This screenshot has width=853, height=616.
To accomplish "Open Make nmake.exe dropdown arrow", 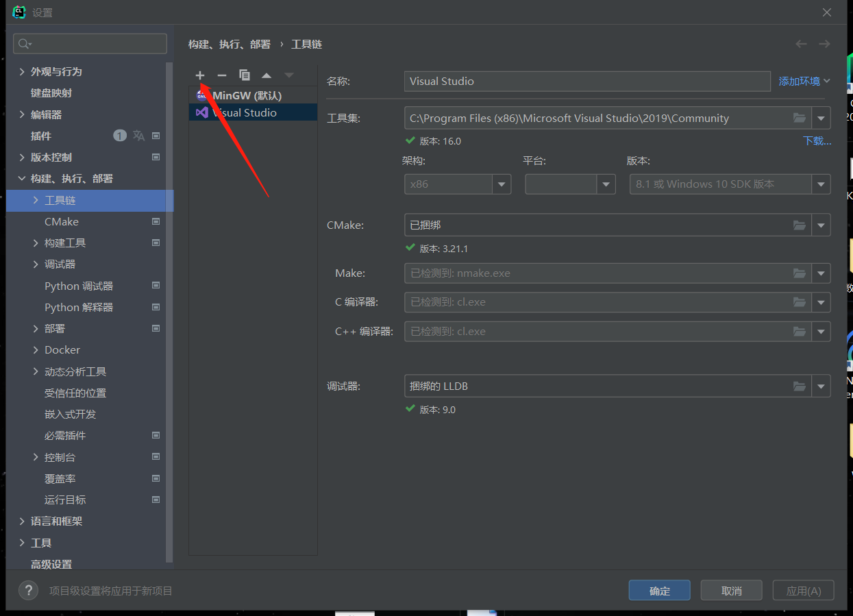I will click(x=821, y=273).
